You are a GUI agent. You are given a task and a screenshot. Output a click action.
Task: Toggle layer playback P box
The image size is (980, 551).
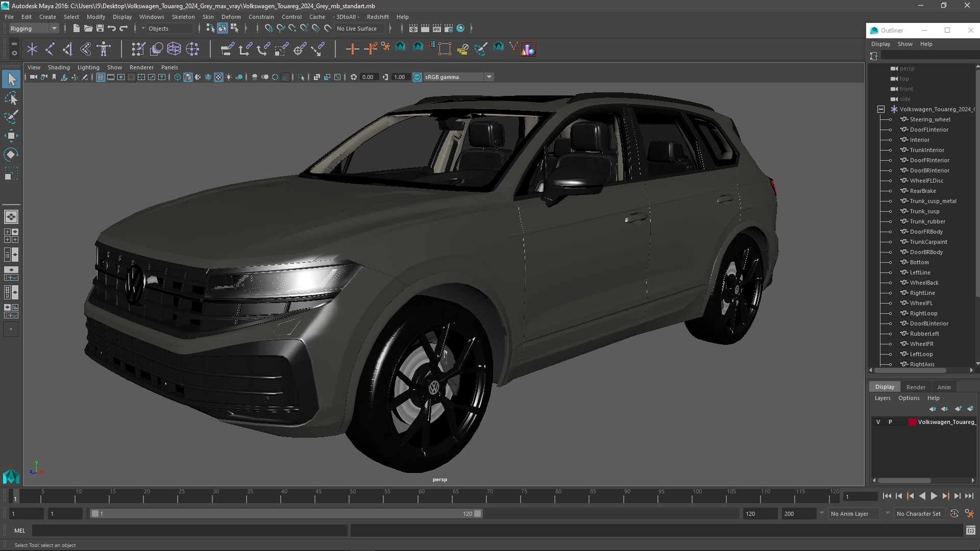(x=890, y=422)
